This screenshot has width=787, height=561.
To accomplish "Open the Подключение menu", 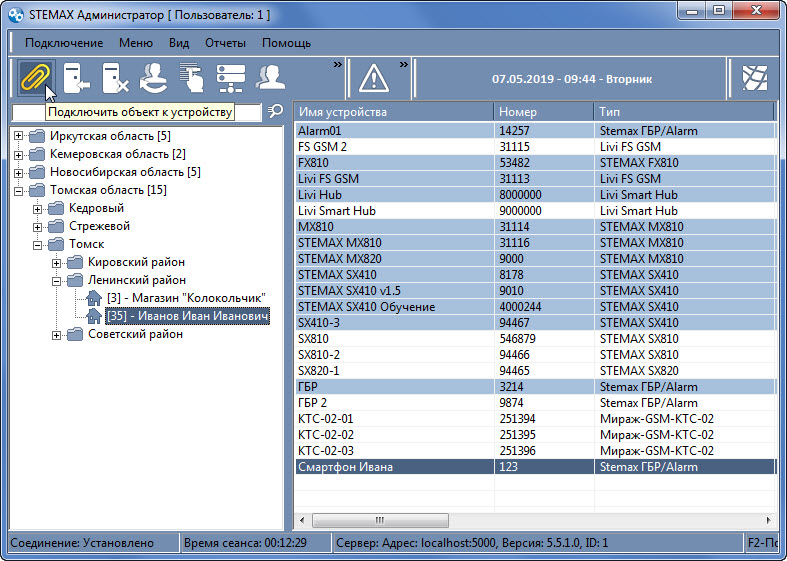I will [x=64, y=43].
